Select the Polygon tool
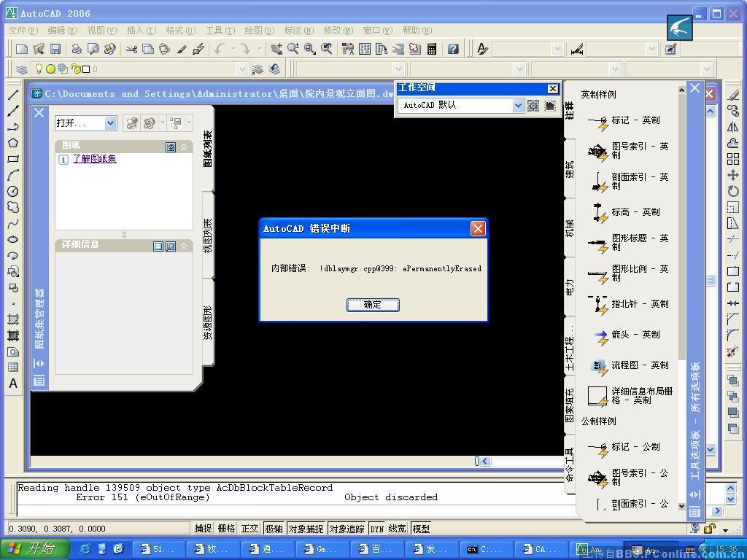The width and height of the screenshot is (747, 560). pos(13,143)
